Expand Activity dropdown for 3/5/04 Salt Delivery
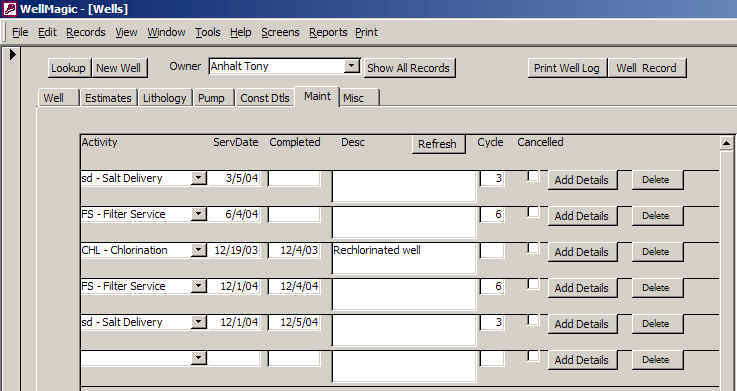 pyautogui.click(x=199, y=178)
